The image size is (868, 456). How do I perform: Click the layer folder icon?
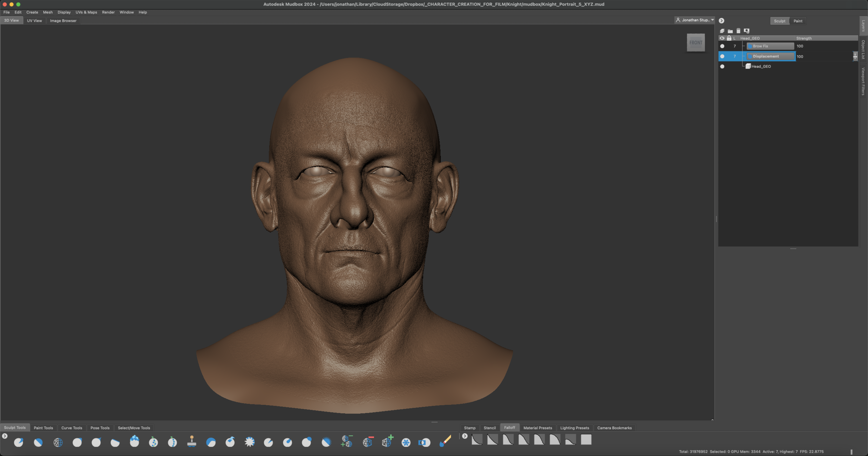[x=730, y=31]
